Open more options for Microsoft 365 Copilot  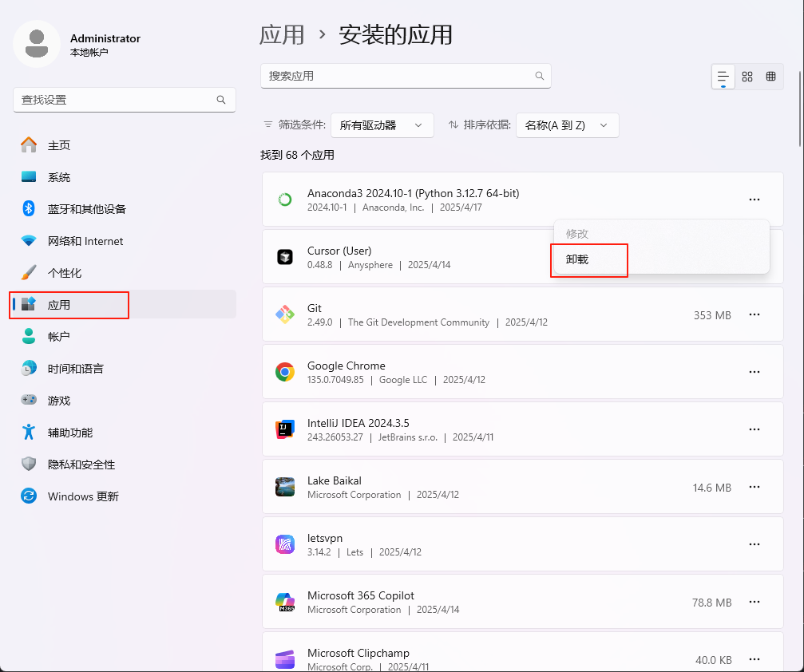coord(754,602)
